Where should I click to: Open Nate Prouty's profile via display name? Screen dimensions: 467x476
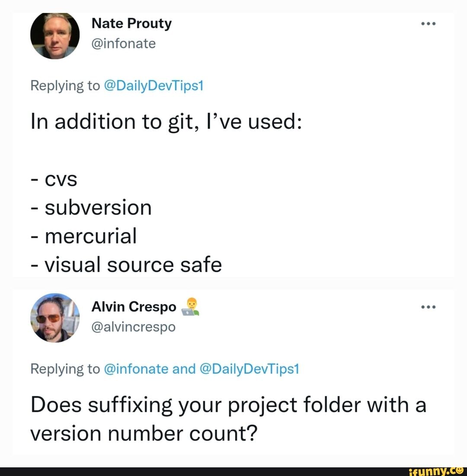point(131,24)
